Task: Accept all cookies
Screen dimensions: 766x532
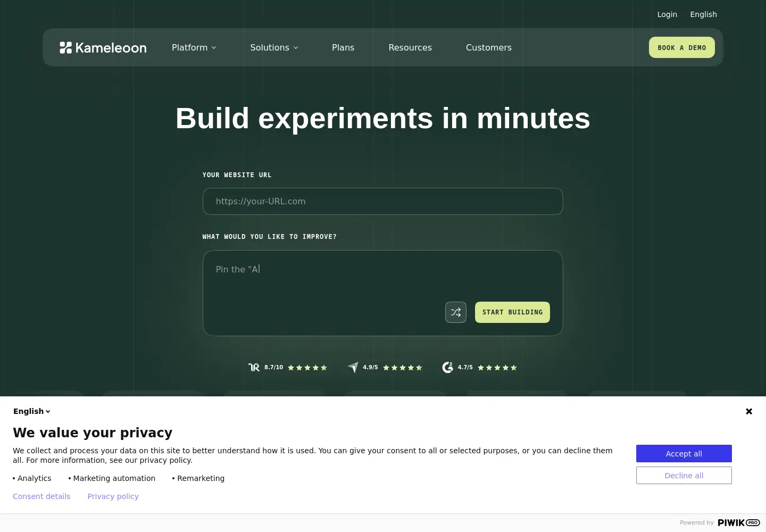Action: [x=684, y=454]
